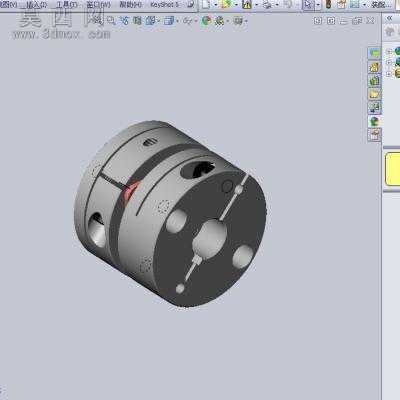Image resolution: width=400 pixels, height=400 pixels.
Task: Toggle the Section View icon
Action: pyautogui.click(x=137, y=21)
